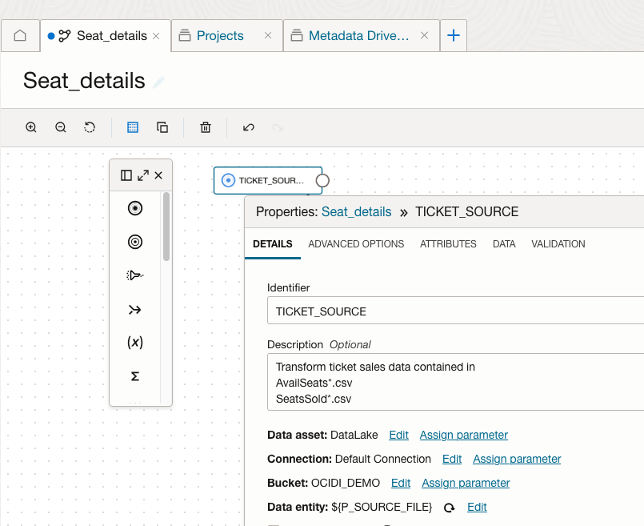
Task: Click the operators panel scrollbar
Action: click(x=166, y=227)
